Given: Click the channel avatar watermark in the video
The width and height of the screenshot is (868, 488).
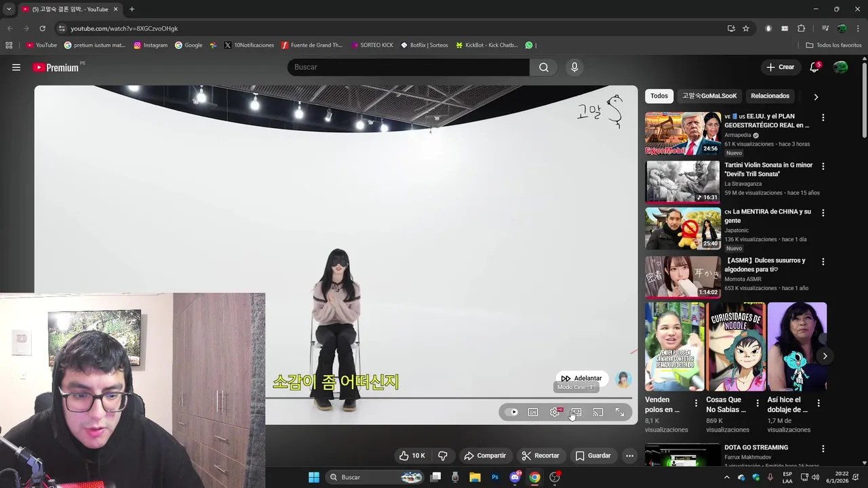Looking at the screenshot, I should click(623, 380).
